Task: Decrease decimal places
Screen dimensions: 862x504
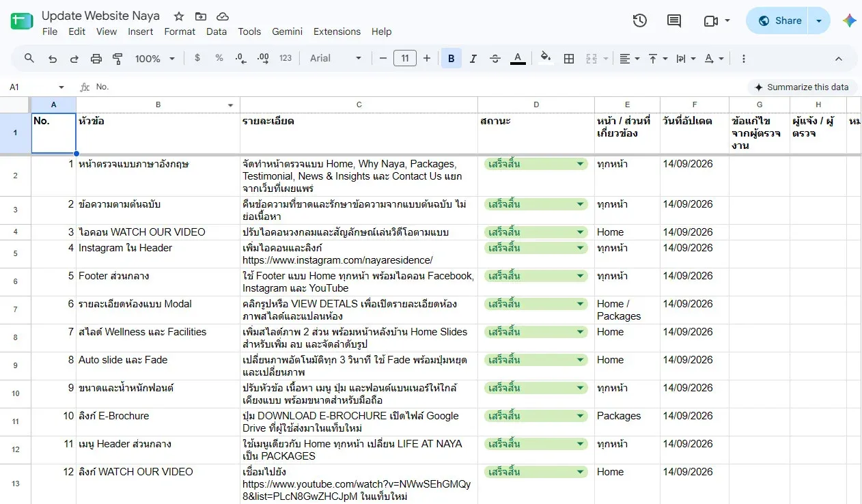Action: tap(240, 58)
